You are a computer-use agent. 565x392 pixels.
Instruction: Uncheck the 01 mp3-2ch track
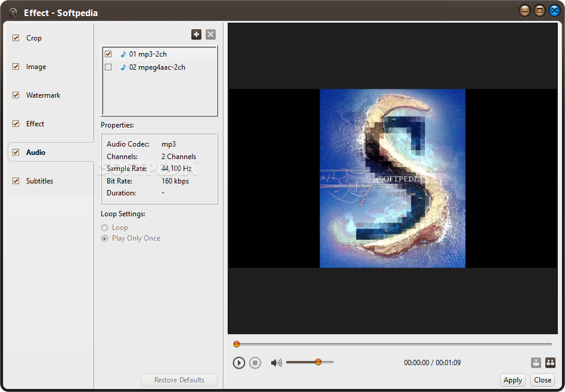(x=108, y=54)
